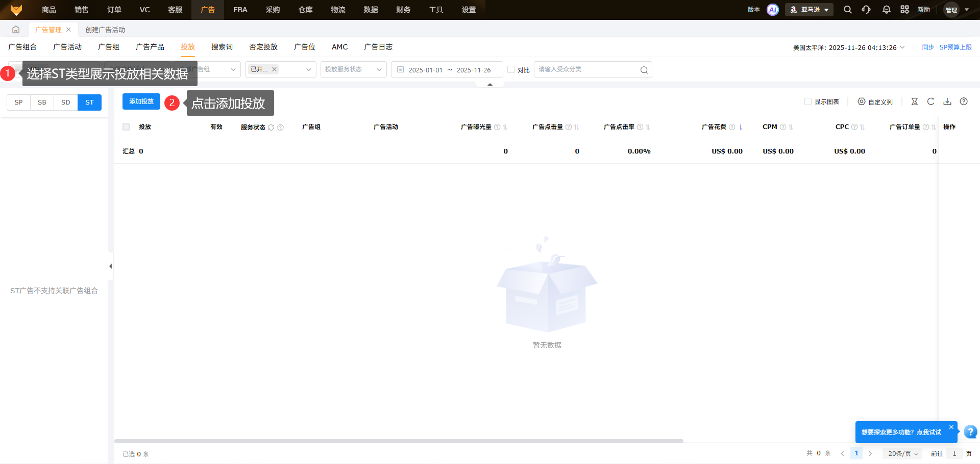Click the fox logo in the top bar
The height and width of the screenshot is (464, 980).
16,10
